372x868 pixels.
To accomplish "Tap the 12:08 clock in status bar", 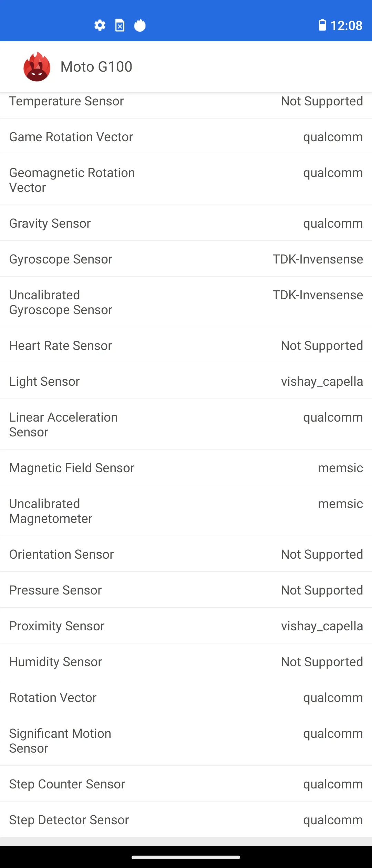I will click(347, 25).
